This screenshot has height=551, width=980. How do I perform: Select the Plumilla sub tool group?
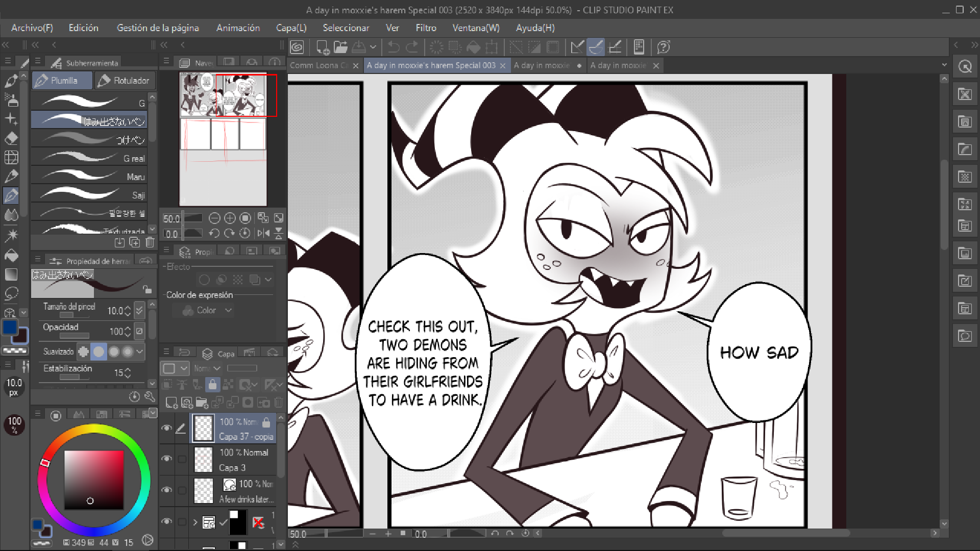tap(62, 81)
